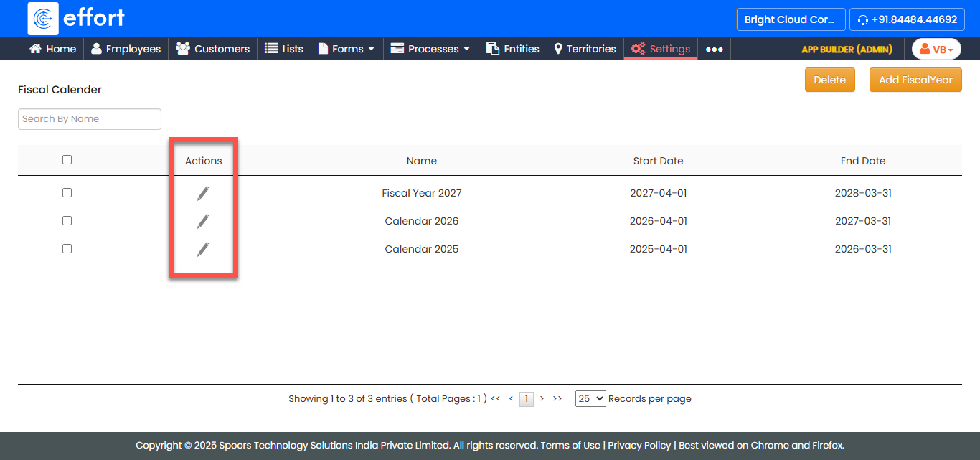Click the orange Delete button
Viewport: 980px width, 460px height.
click(x=829, y=80)
